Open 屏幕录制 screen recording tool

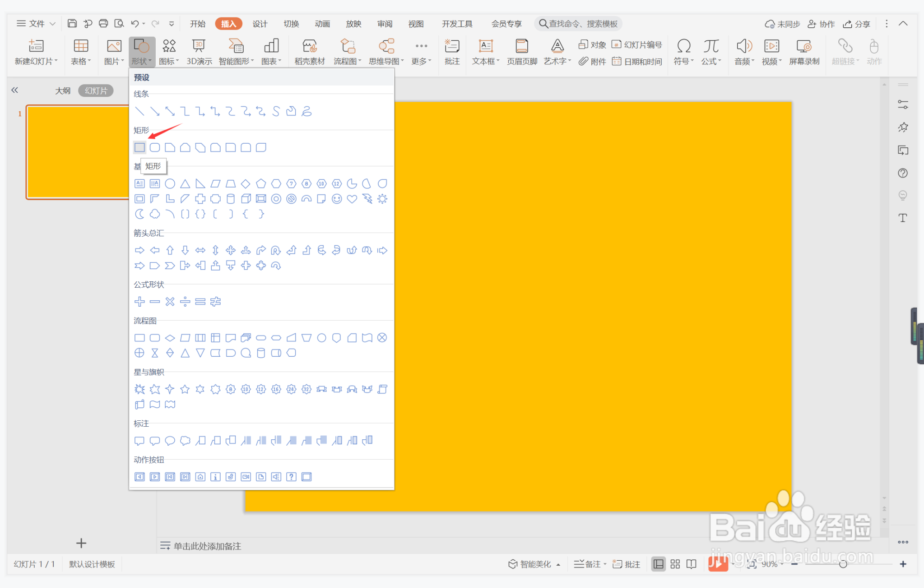click(x=804, y=52)
